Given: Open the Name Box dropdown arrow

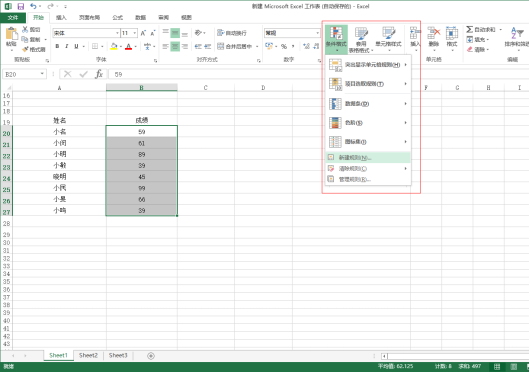Looking at the screenshot, I should [42, 74].
